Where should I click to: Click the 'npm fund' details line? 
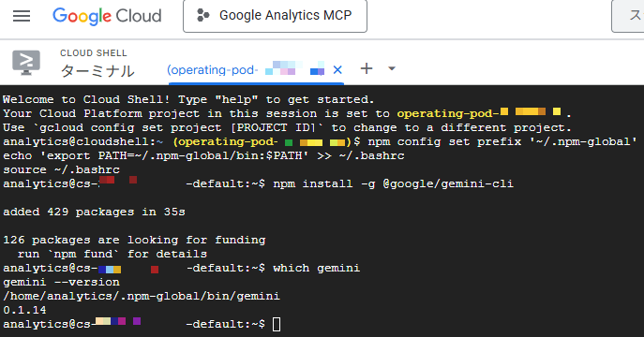(x=112, y=255)
